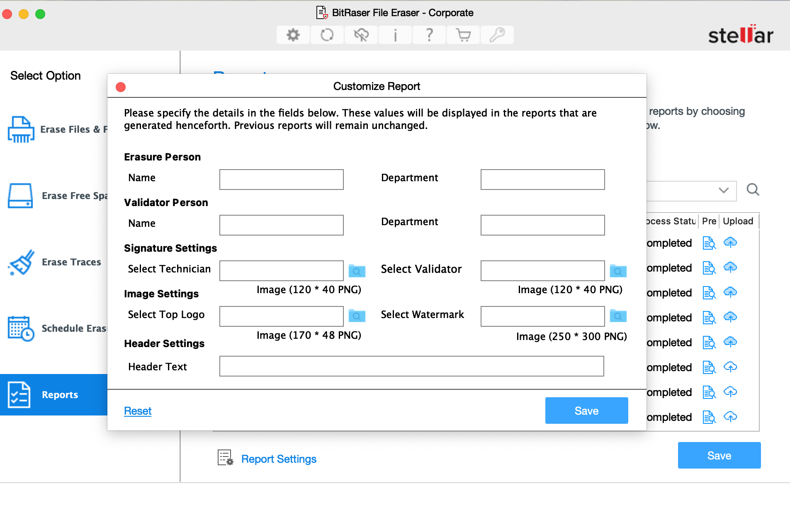Preview report in third completed row
The height and width of the screenshot is (532, 790).
click(x=709, y=293)
